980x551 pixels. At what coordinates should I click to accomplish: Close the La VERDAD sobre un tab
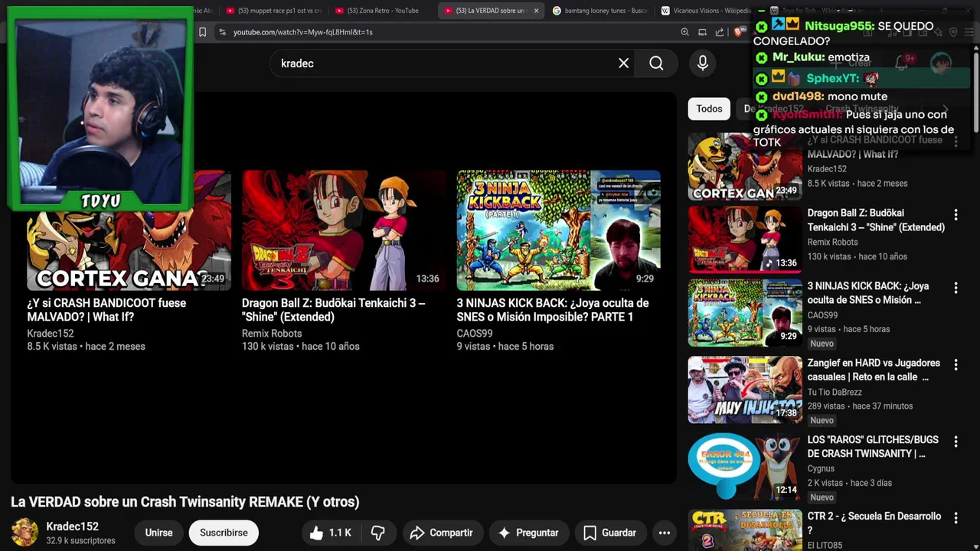point(536,11)
